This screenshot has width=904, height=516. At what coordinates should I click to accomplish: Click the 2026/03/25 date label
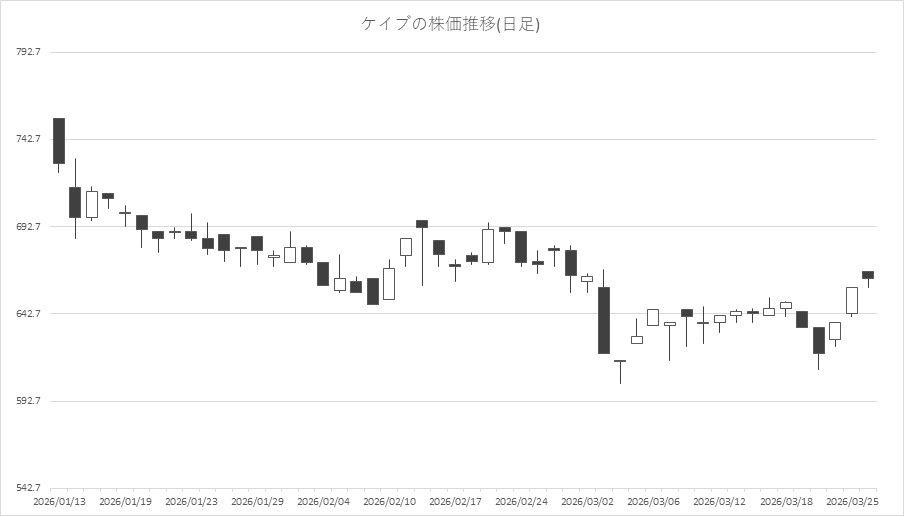coord(851,500)
